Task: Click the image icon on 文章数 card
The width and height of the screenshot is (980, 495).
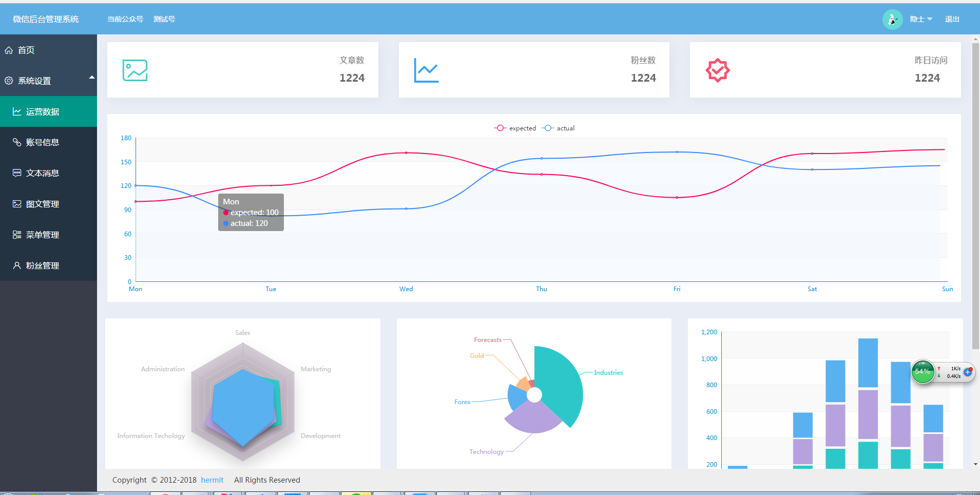Action: [135, 70]
